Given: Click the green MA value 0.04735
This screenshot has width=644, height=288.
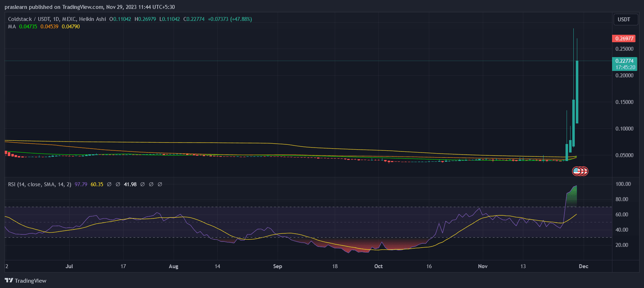Looking at the screenshot, I should [28, 27].
